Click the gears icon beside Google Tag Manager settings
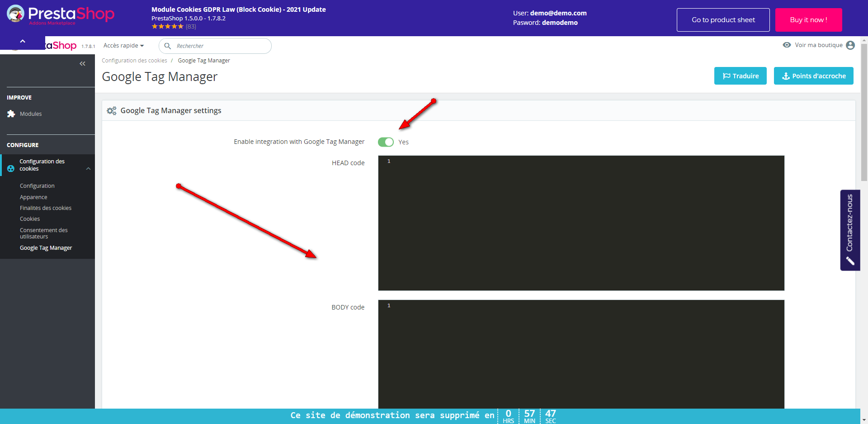Viewport: 868px width, 424px height. 112,111
